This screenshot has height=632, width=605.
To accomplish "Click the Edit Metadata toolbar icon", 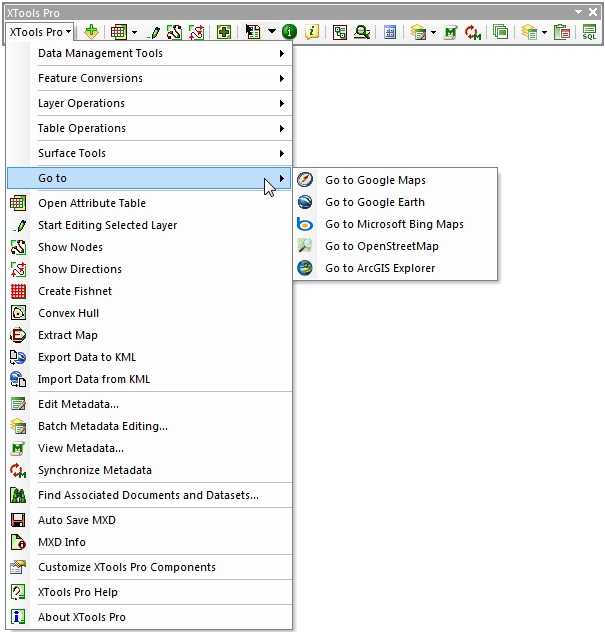I will point(418,32).
